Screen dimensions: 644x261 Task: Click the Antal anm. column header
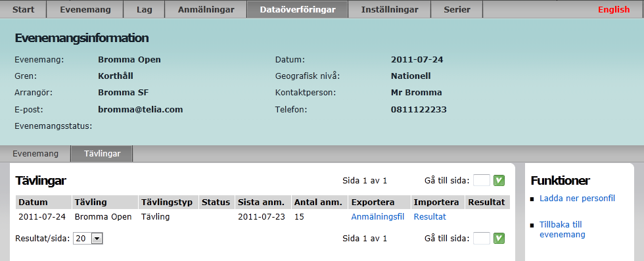point(320,202)
